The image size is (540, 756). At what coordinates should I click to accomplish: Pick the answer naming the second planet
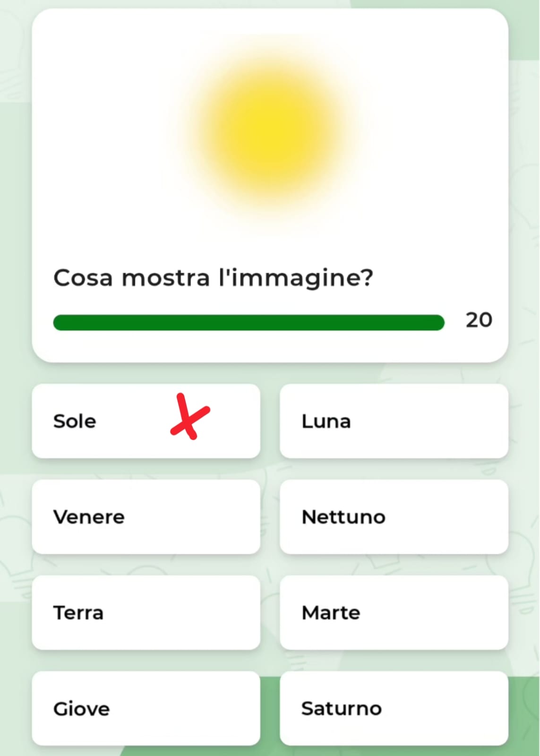tap(146, 517)
